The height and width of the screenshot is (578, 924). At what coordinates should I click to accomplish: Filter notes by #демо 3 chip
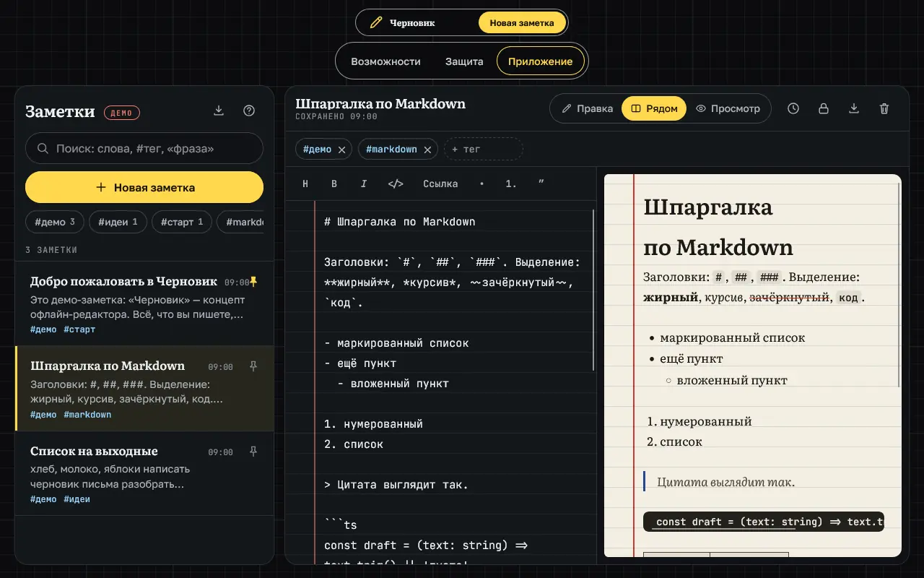(55, 222)
